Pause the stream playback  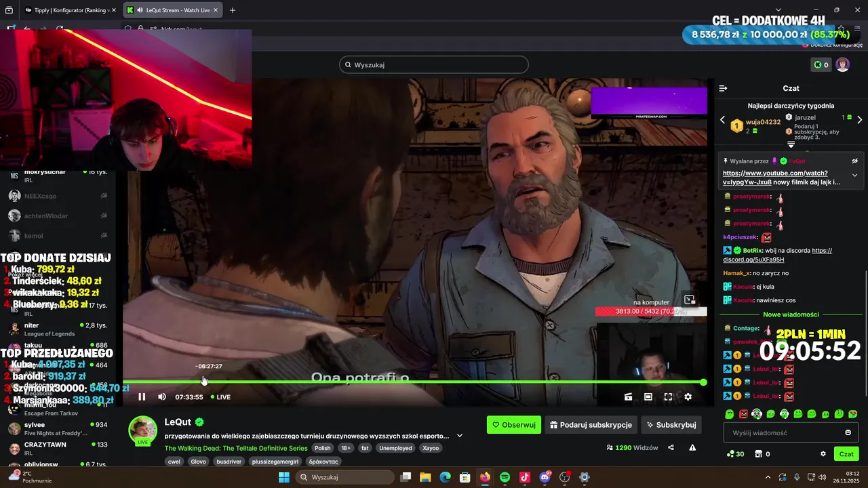(142, 397)
